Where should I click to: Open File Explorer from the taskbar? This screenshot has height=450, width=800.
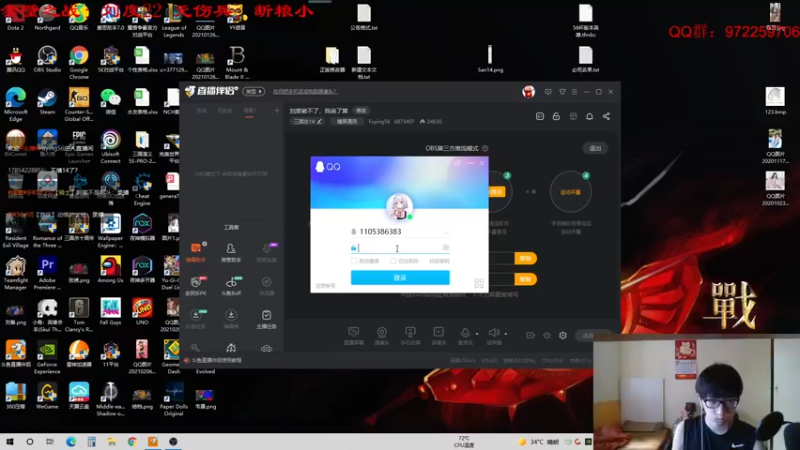tap(111, 441)
